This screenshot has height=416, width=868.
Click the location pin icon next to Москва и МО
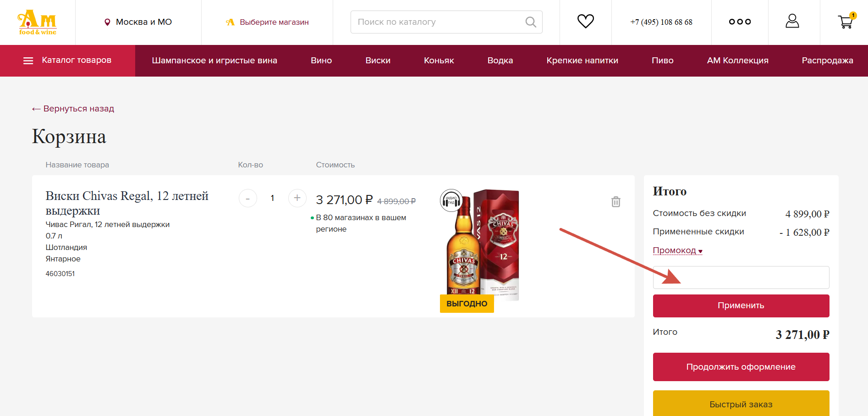tap(107, 22)
